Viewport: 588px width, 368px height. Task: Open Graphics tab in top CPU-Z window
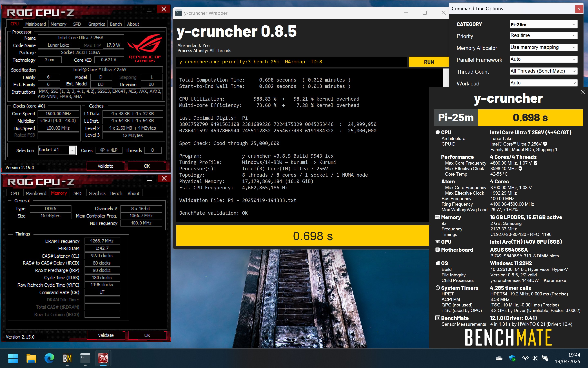point(96,24)
